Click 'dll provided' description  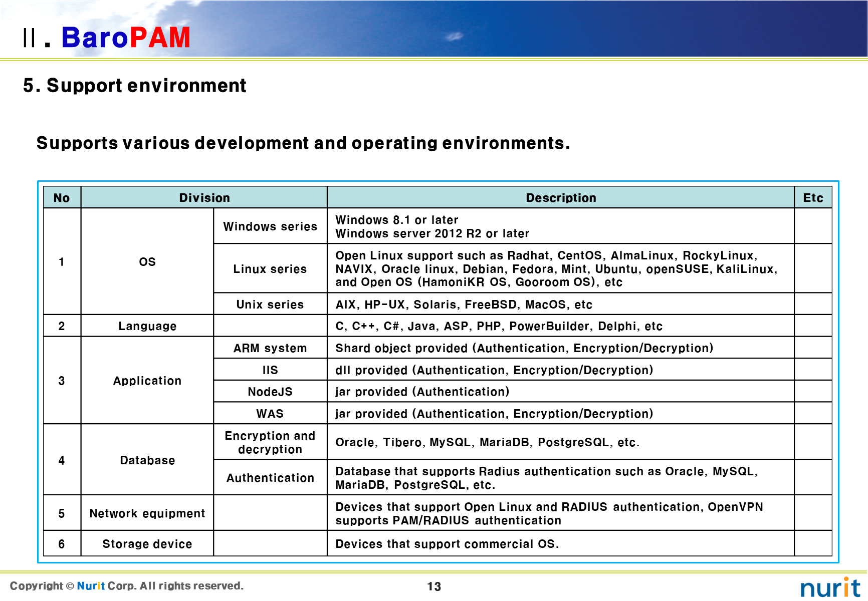point(494,370)
